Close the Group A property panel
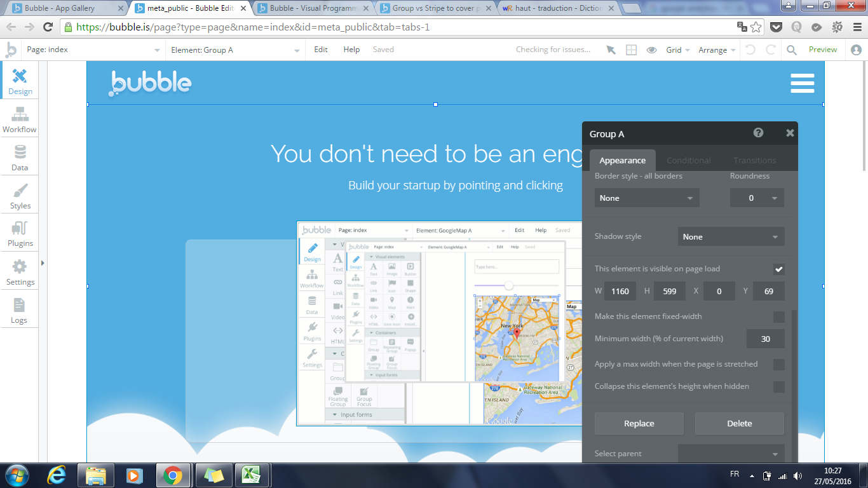 (x=790, y=133)
